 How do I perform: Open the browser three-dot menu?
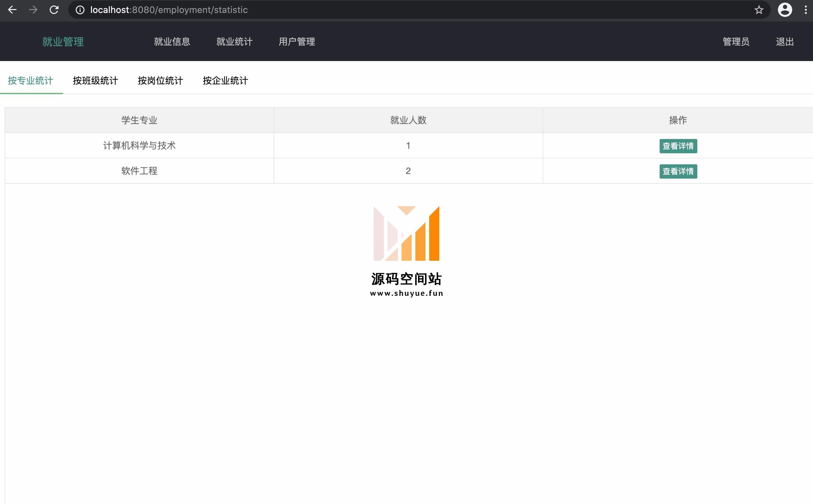coord(806,10)
